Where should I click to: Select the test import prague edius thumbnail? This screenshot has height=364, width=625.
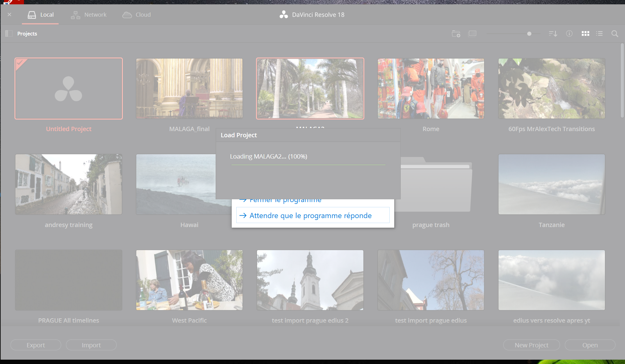(431, 280)
